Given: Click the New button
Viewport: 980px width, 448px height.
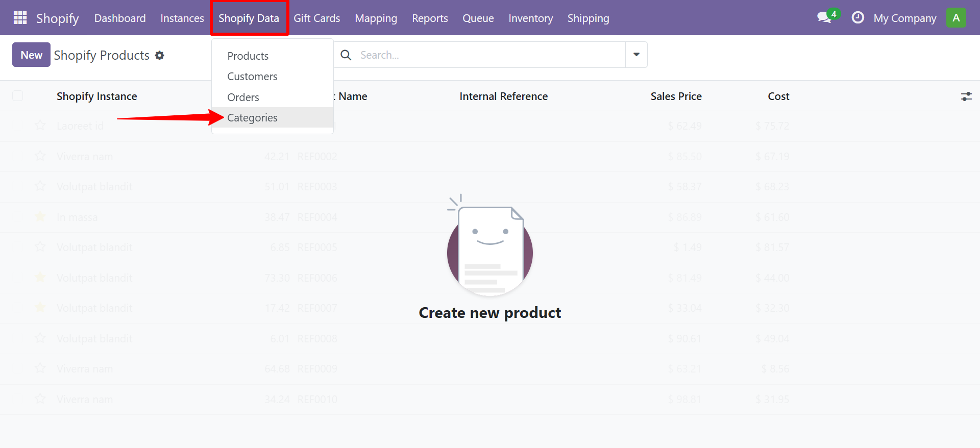Looking at the screenshot, I should (31, 55).
